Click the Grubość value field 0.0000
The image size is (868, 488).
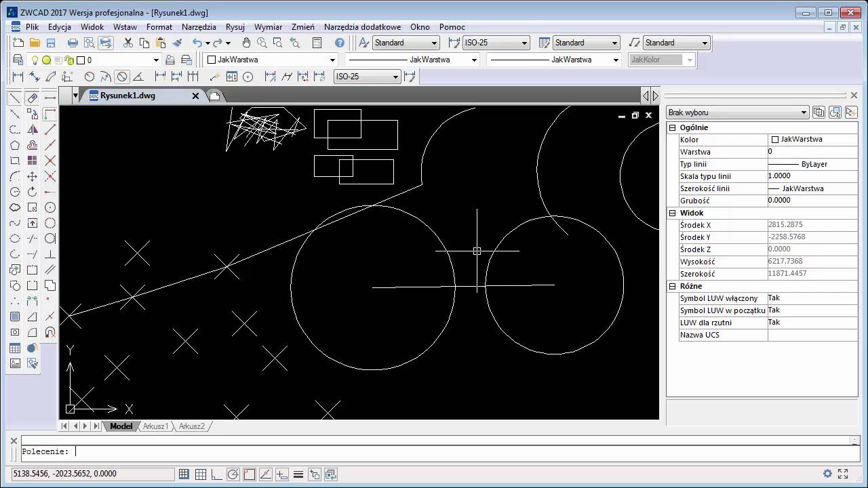pyautogui.click(x=812, y=201)
